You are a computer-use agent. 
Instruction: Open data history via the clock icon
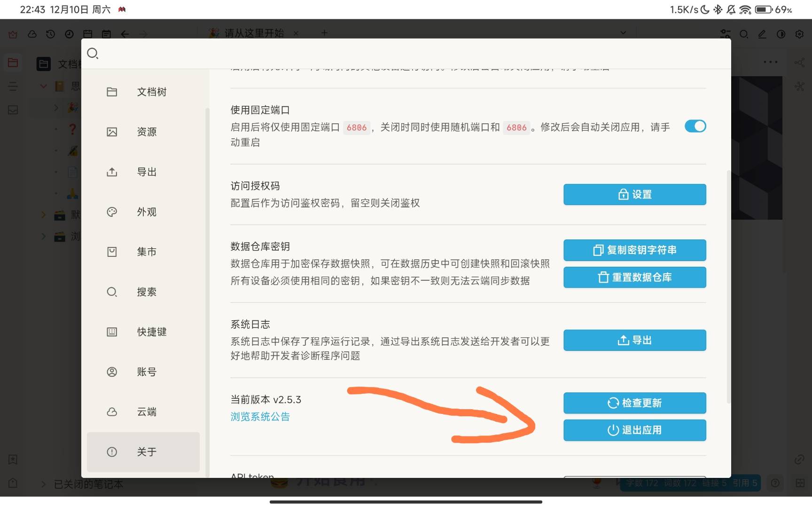51,34
